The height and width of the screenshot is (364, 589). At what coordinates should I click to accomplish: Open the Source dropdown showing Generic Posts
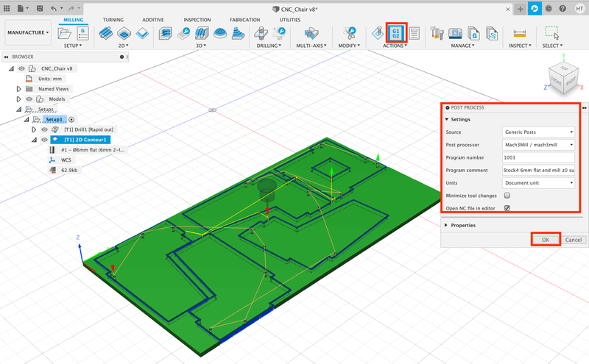click(x=538, y=132)
